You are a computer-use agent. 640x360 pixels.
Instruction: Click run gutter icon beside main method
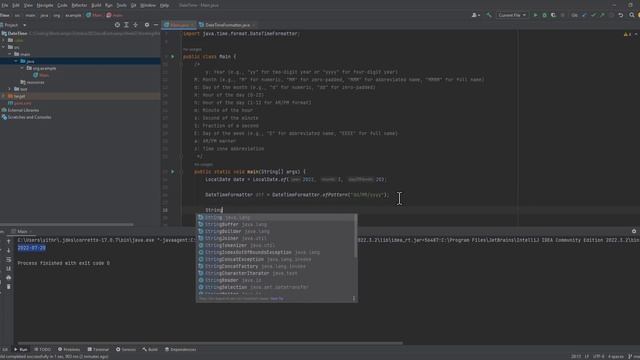(x=173, y=172)
